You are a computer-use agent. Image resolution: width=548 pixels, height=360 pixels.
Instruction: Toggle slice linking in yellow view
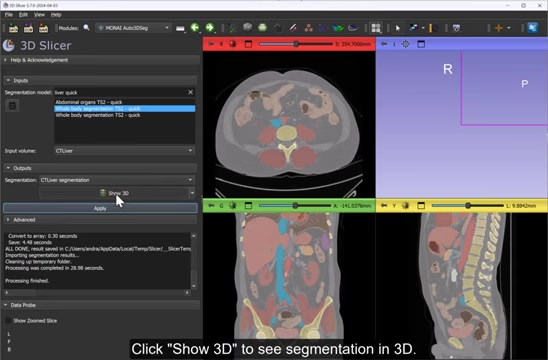(405, 206)
